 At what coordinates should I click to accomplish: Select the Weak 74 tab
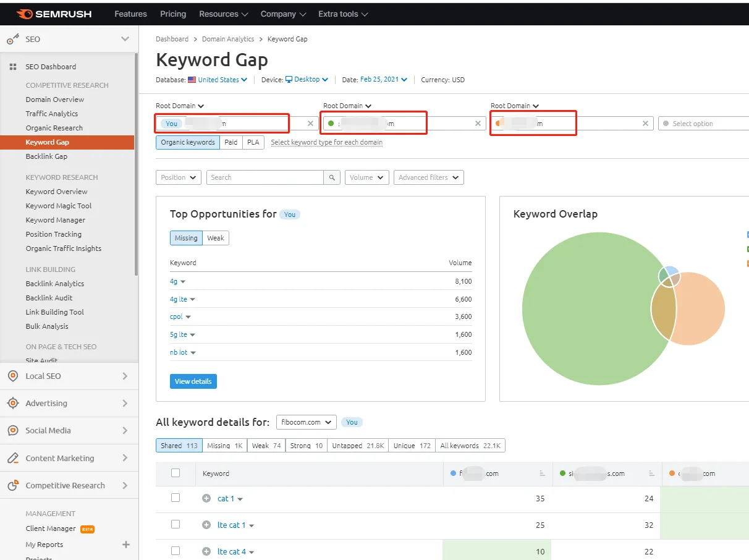[266, 446]
